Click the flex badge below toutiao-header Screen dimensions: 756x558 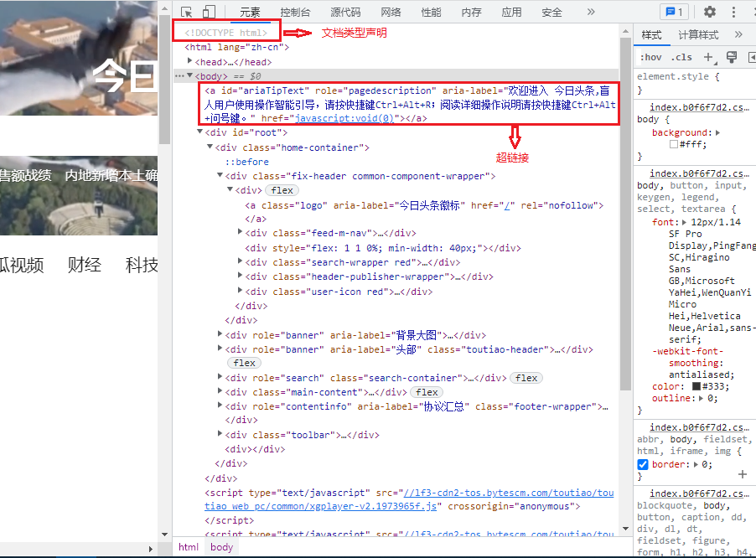(244, 363)
